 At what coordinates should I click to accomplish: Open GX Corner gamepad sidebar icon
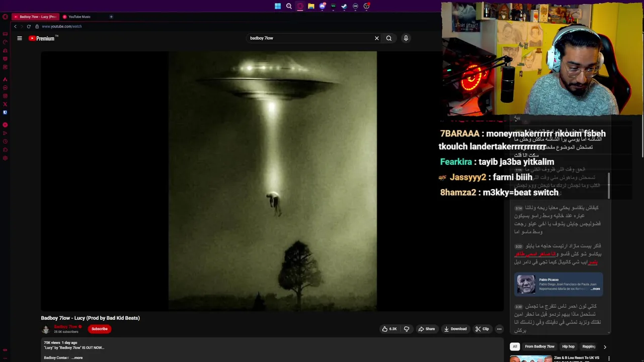pyautogui.click(x=5, y=34)
